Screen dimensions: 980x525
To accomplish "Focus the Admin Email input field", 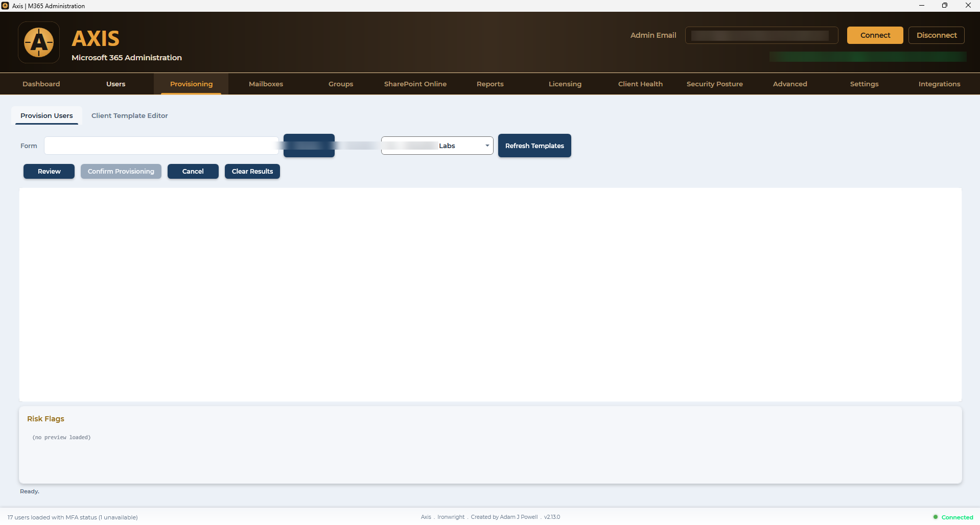I will tap(761, 35).
